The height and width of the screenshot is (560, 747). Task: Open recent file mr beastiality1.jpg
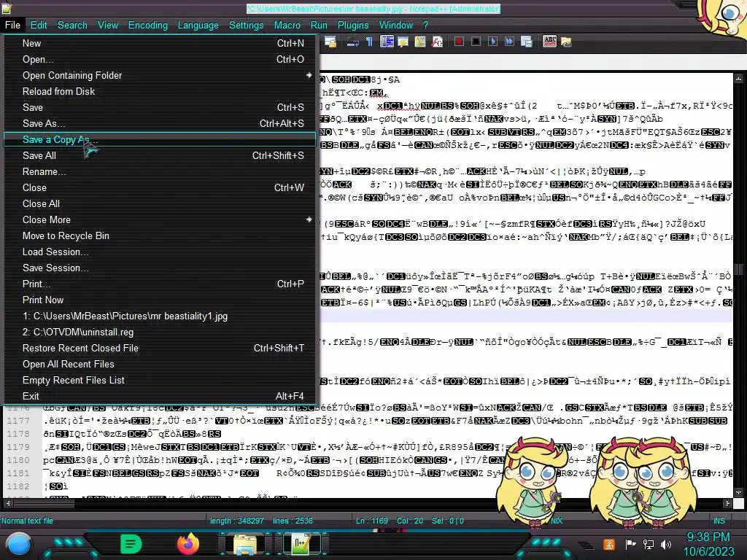coord(160,316)
